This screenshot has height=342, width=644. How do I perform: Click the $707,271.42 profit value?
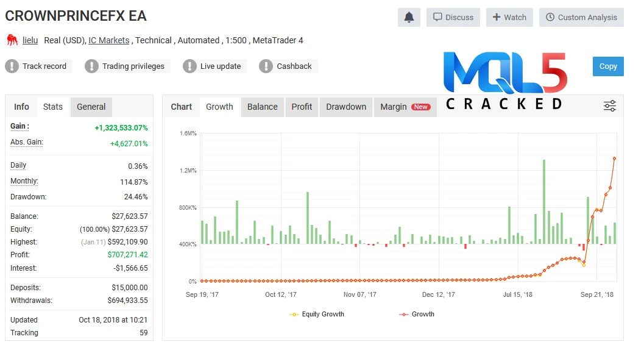pyautogui.click(x=128, y=255)
